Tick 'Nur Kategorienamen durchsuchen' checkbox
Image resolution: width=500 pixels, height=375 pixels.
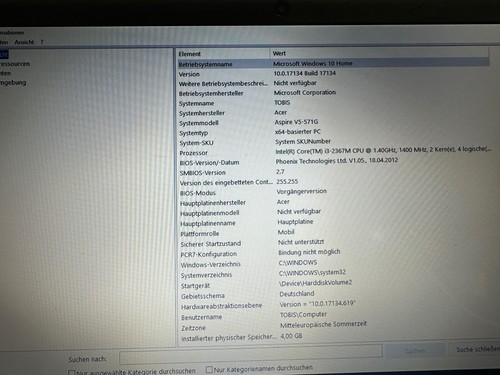coord(209,369)
